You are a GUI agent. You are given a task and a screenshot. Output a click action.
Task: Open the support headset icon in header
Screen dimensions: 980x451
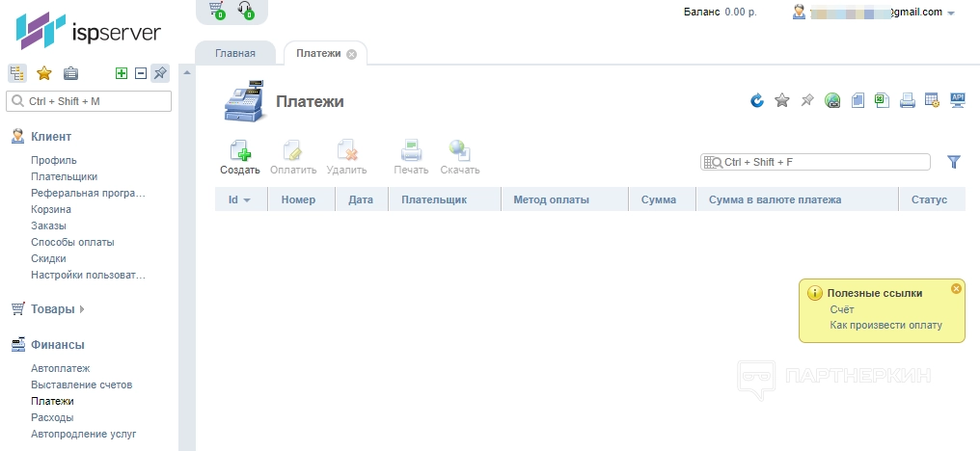[246, 10]
